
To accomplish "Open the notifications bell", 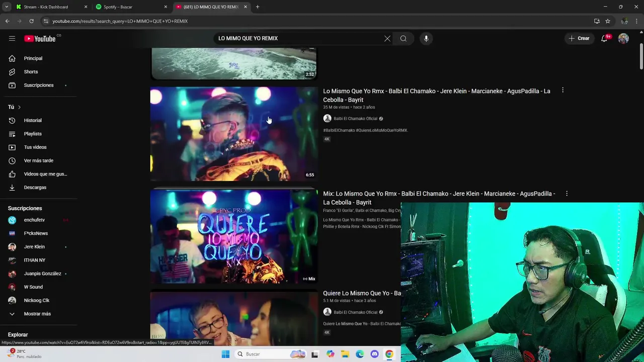I will [x=604, y=38].
